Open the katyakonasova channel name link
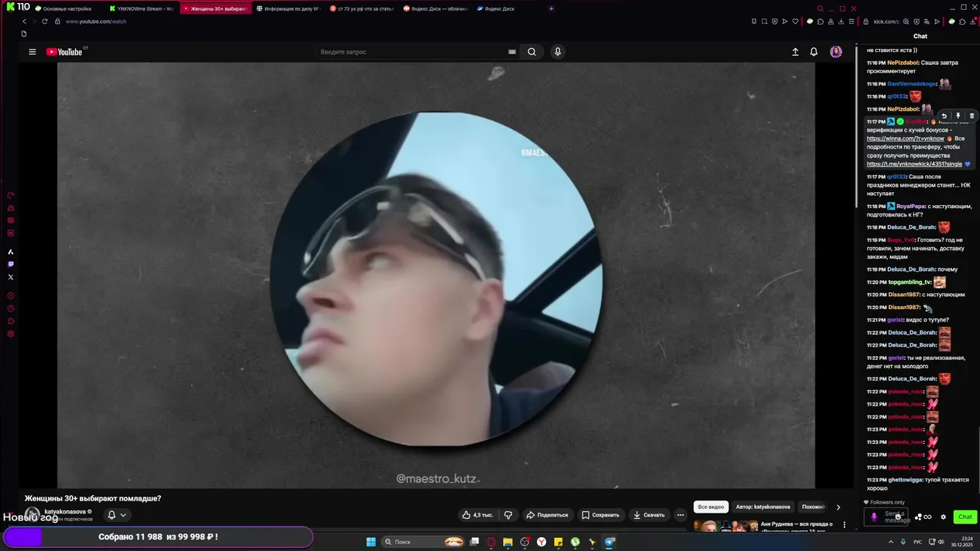This screenshot has width=980, height=551. point(65,511)
